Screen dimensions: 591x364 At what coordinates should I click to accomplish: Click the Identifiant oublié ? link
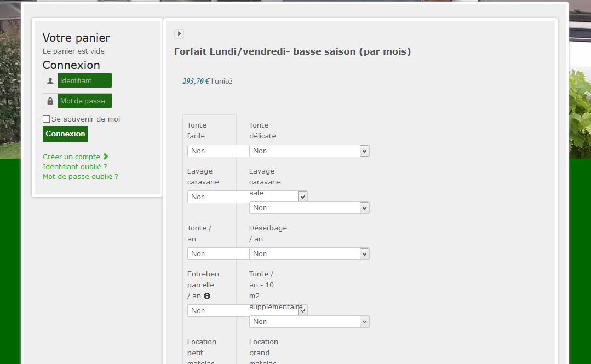click(x=75, y=166)
